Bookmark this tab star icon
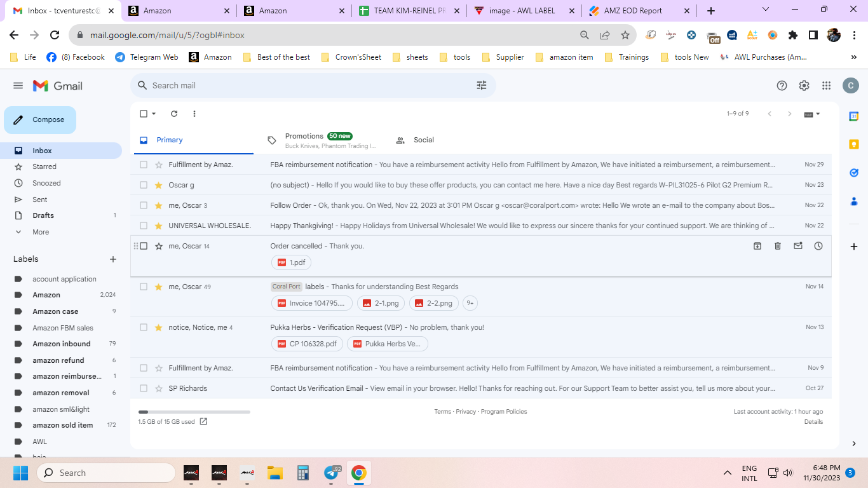This screenshot has height=488, width=868. (x=625, y=35)
